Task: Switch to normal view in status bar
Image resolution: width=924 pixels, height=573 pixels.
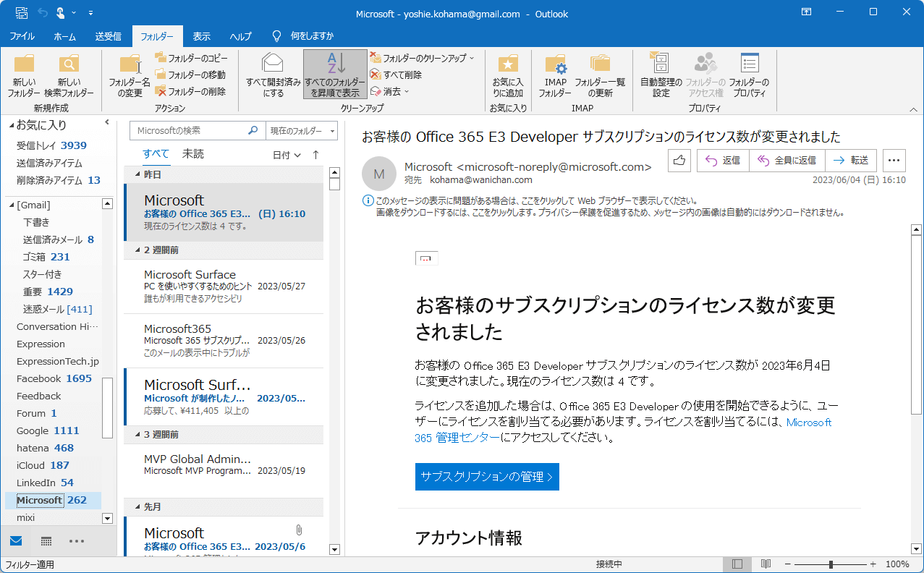Action: tap(737, 564)
